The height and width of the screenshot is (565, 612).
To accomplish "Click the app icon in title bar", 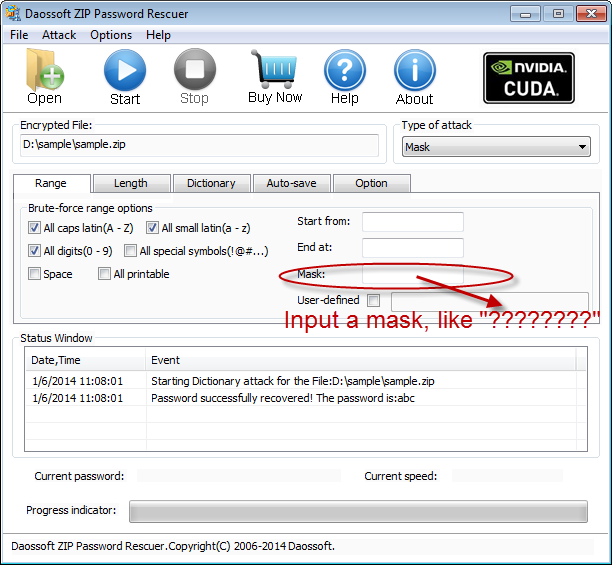I will pos(12,13).
